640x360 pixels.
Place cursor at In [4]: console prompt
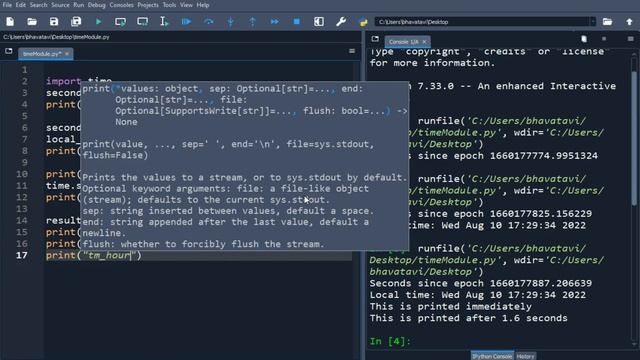(x=390, y=341)
